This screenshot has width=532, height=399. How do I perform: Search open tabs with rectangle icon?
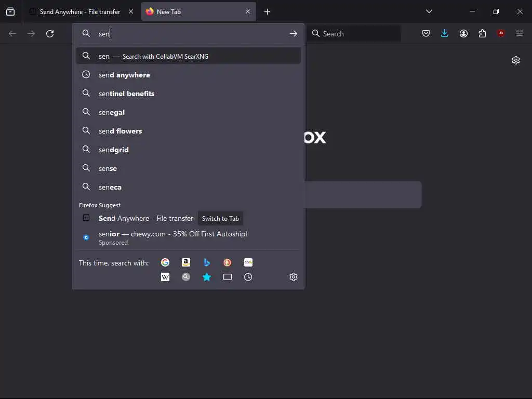(x=228, y=277)
